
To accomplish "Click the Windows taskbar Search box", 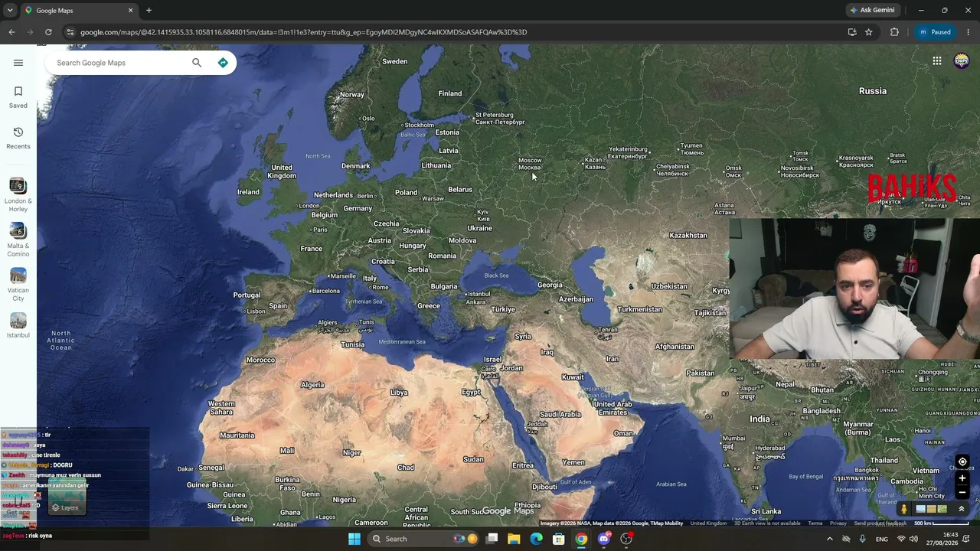I will (x=424, y=539).
